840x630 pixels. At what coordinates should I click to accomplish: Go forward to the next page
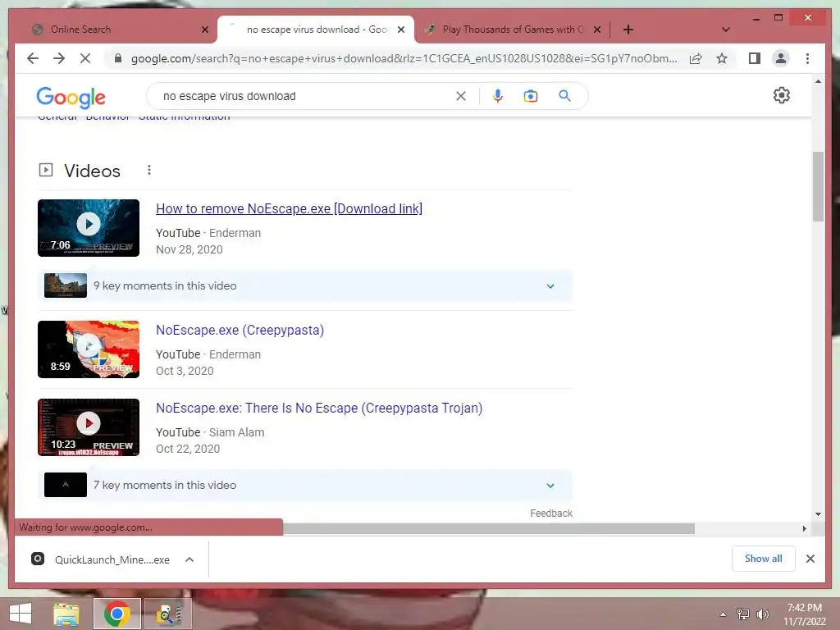pos(59,58)
